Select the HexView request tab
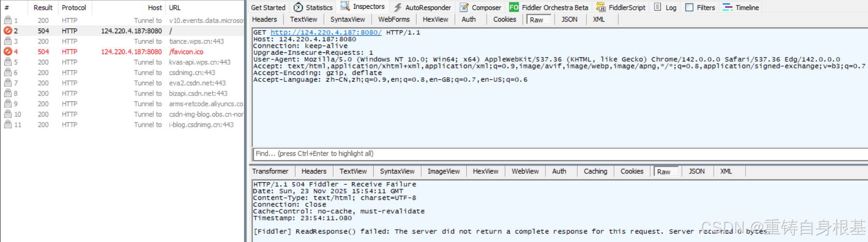Viewport: 868px width, 242px height. [x=435, y=19]
